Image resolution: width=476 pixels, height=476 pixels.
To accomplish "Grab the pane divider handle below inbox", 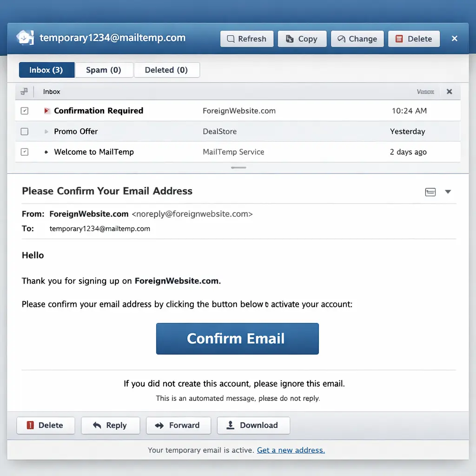I will [x=238, y=167].
